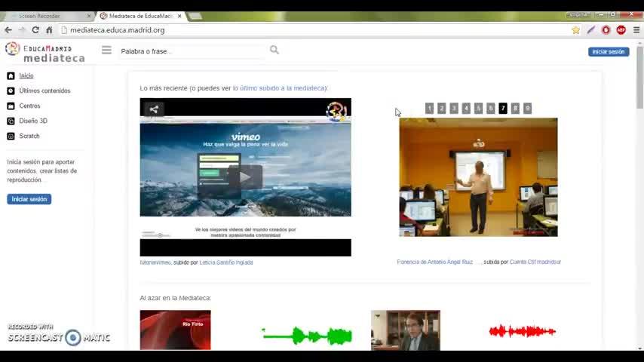Open the classroom presentation slideshow image
This screenshot has height=362, width=644.
[x=479, y=177]
